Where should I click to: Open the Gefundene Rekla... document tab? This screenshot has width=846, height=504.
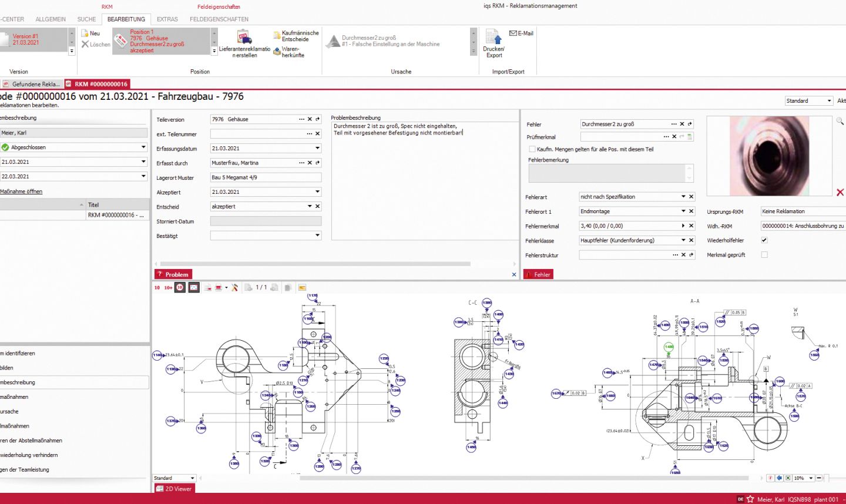(x=32, y=84)
